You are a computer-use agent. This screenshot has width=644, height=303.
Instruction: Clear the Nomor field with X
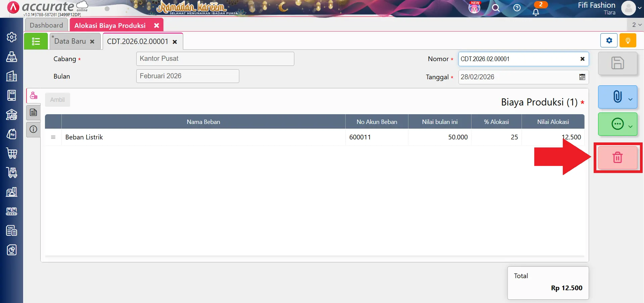tap(582, 59)
